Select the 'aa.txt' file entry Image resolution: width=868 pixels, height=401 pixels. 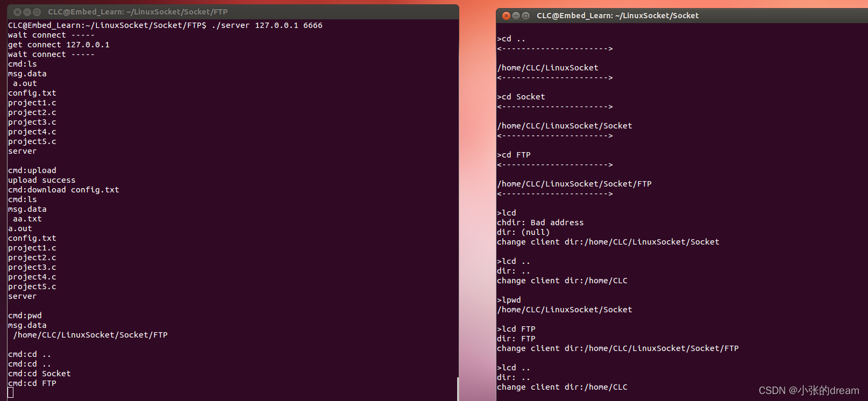coord(27,219)
